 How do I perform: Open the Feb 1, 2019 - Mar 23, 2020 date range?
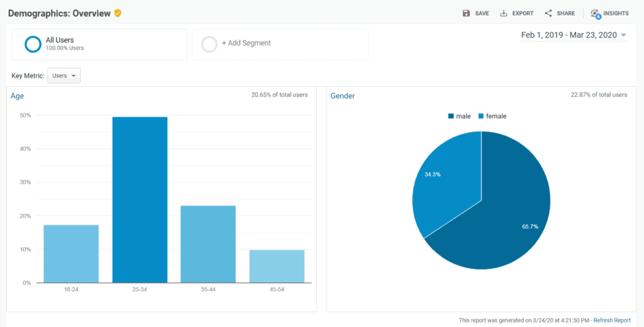tap(569, 35)
